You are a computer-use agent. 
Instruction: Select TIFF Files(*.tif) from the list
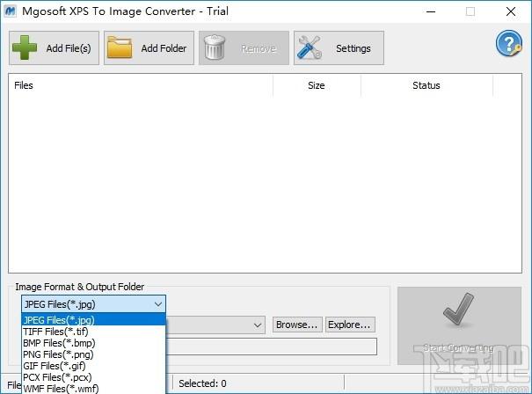[93, 332]
